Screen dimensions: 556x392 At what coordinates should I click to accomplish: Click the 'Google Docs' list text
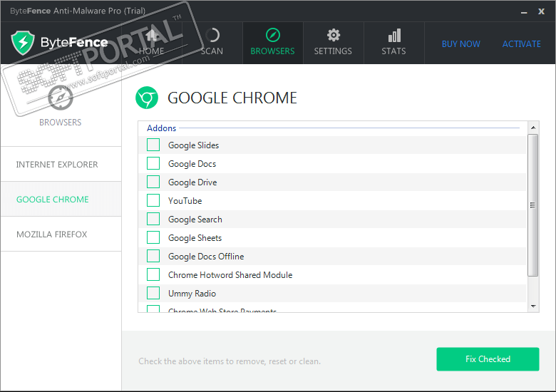coord(192,164)
